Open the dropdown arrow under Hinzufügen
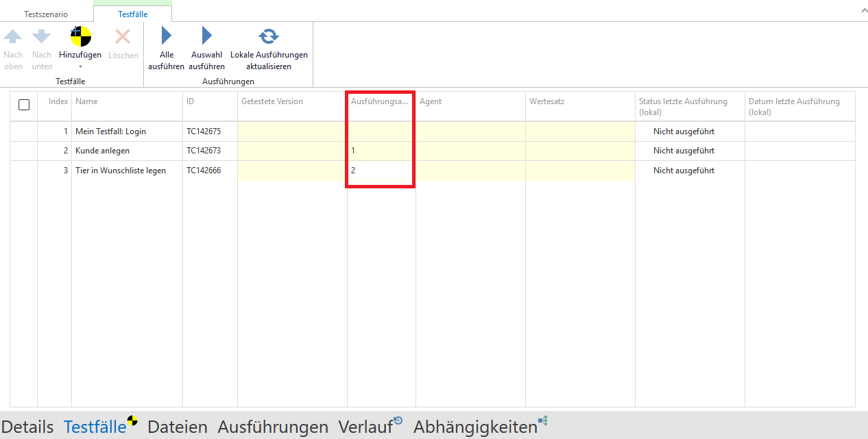The width and height of the screenshot is (868, 439). (x=80, y=67)
